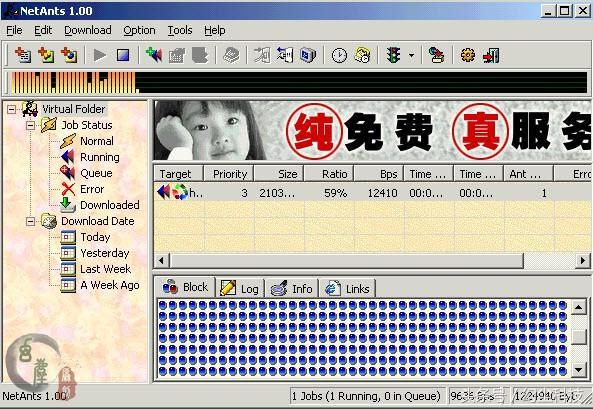The image size is (593, 409).
Task: Switch to the Info tab
Action: (x=291, y=289)
